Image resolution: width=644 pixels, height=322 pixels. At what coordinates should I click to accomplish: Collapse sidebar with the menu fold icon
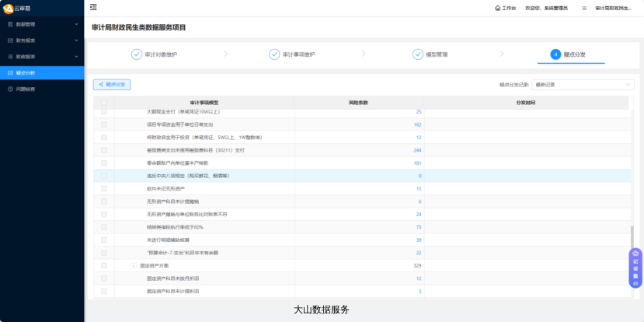pyautogui.click(x=93, y=8)
